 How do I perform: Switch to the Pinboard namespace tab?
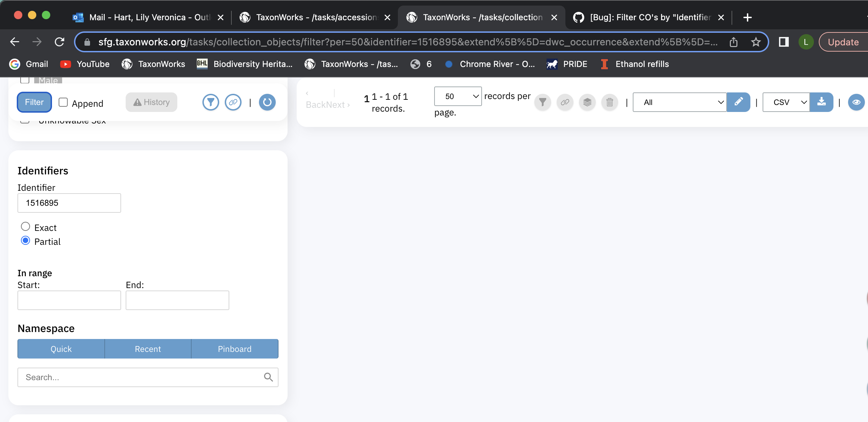click(235, 349)
